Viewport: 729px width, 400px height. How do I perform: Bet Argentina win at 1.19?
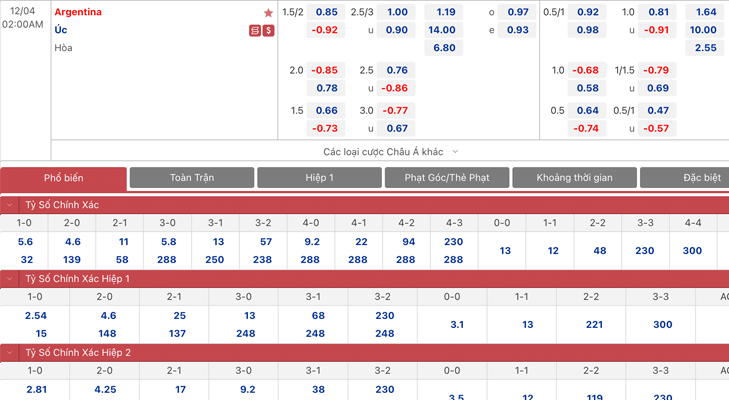pyautogui.click(x=444, y=12)
